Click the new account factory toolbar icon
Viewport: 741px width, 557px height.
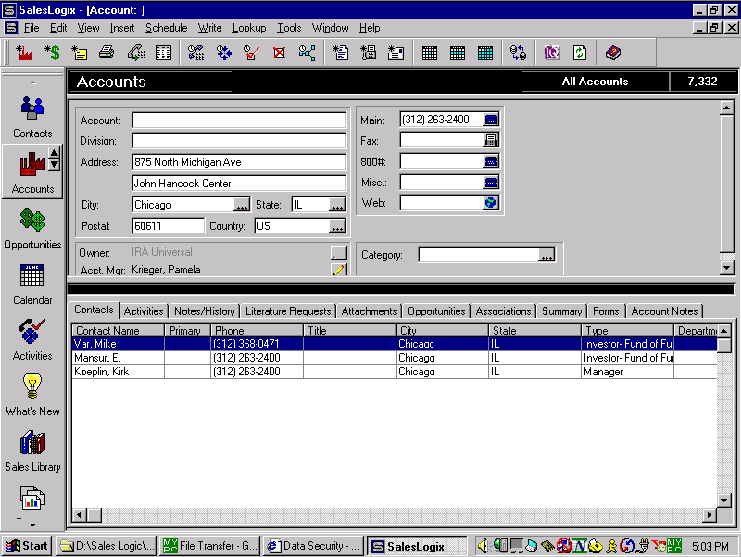[x=24, y=52]
